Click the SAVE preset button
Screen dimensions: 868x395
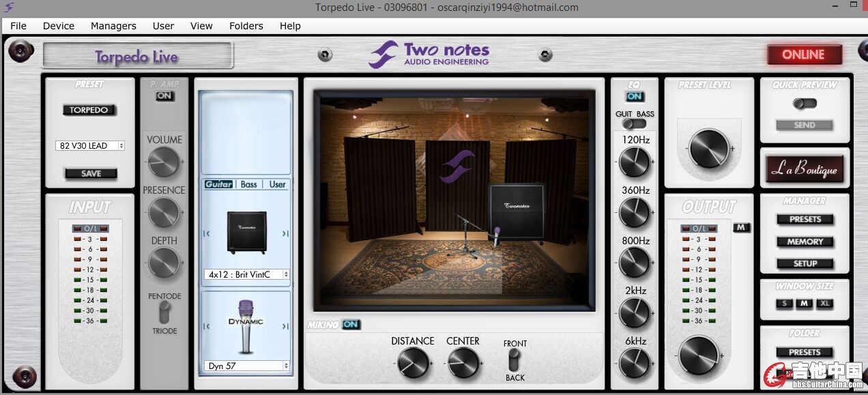pos(91,173)
